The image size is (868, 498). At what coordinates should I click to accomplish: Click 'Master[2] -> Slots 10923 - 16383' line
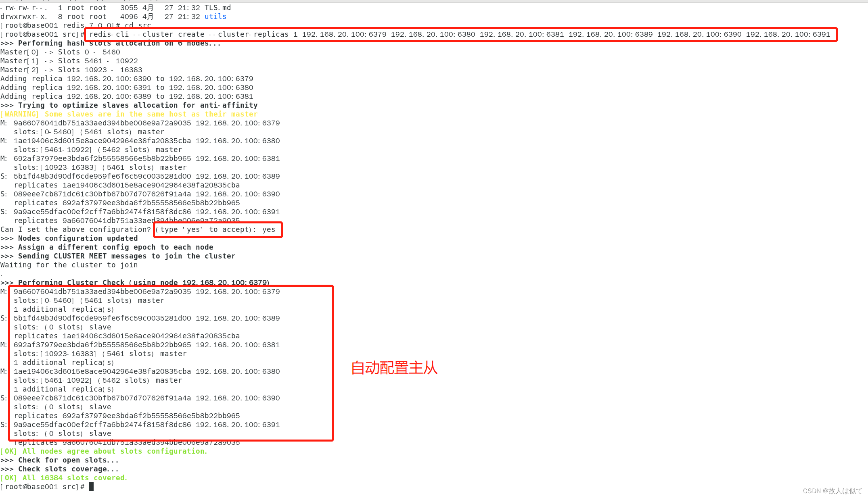[x=71, y=70]
